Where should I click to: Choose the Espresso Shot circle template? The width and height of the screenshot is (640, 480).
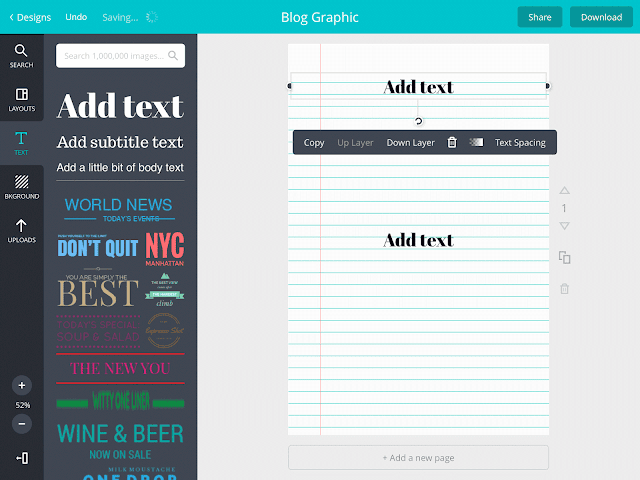click(164, 331)
